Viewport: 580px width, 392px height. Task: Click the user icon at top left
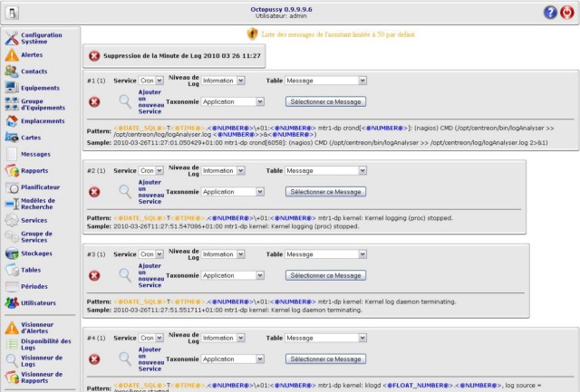(12, 13)
